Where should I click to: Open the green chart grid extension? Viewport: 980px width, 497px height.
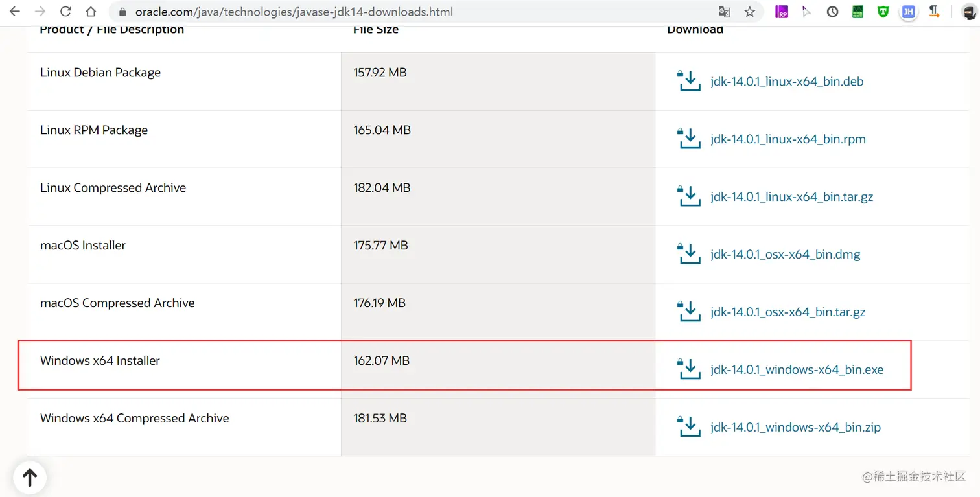[x=857, y=12]
